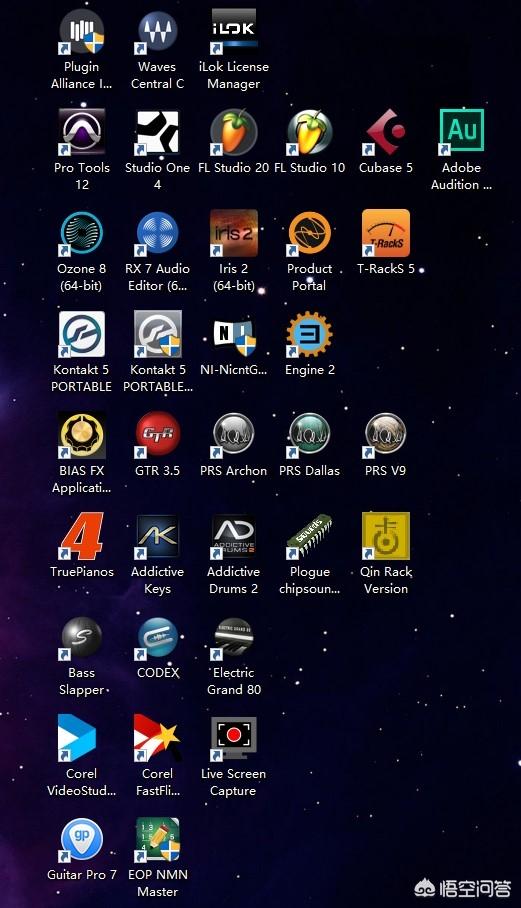Launch CODEX shortcut
521x908 pixels.
point(157,637)
